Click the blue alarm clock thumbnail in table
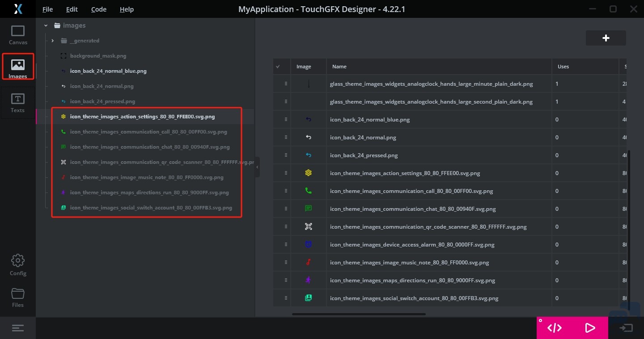This screenshot has height=339, width=644. [308, 244]
